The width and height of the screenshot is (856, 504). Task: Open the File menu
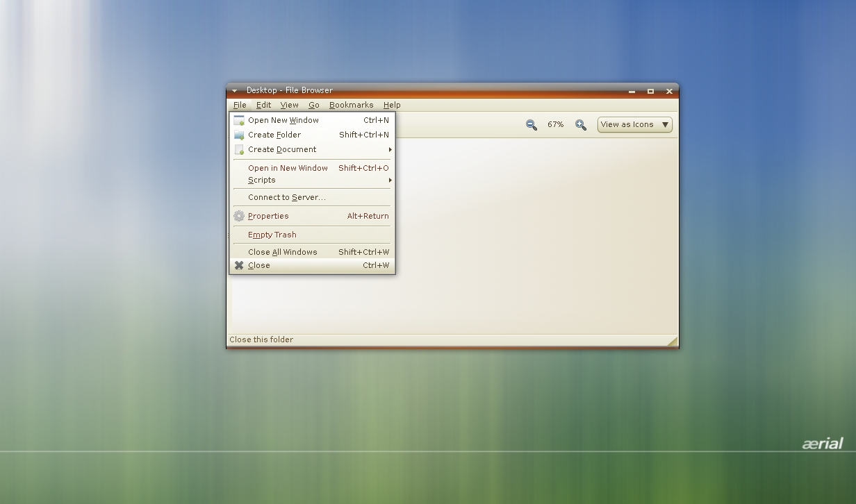coord(240,105)
